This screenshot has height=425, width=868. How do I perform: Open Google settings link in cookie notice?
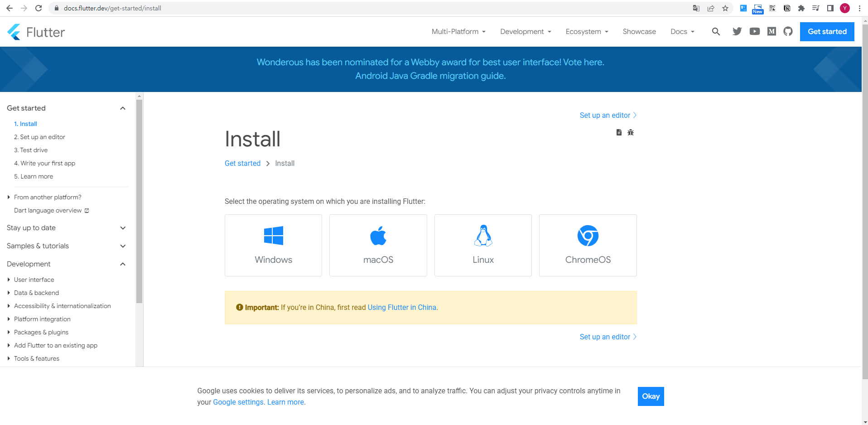point(238,402)
